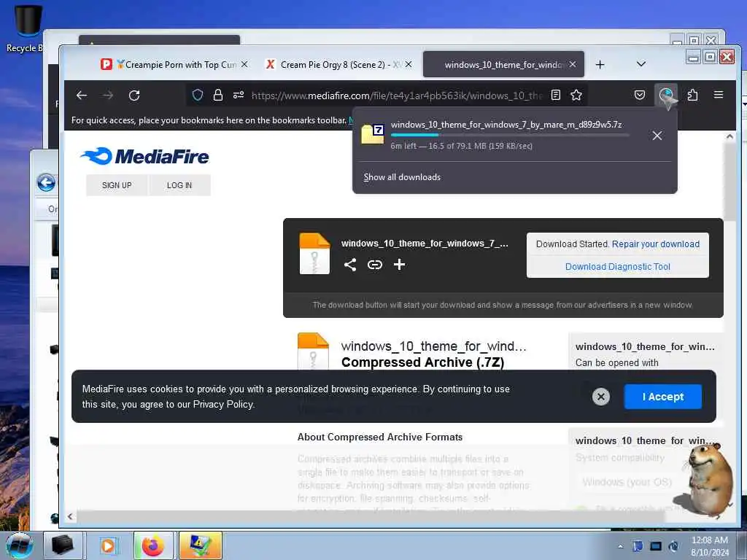The width and height of the screenshot is (747, 560).
Task: Open the Privacy Policy link
Action: 223,404
